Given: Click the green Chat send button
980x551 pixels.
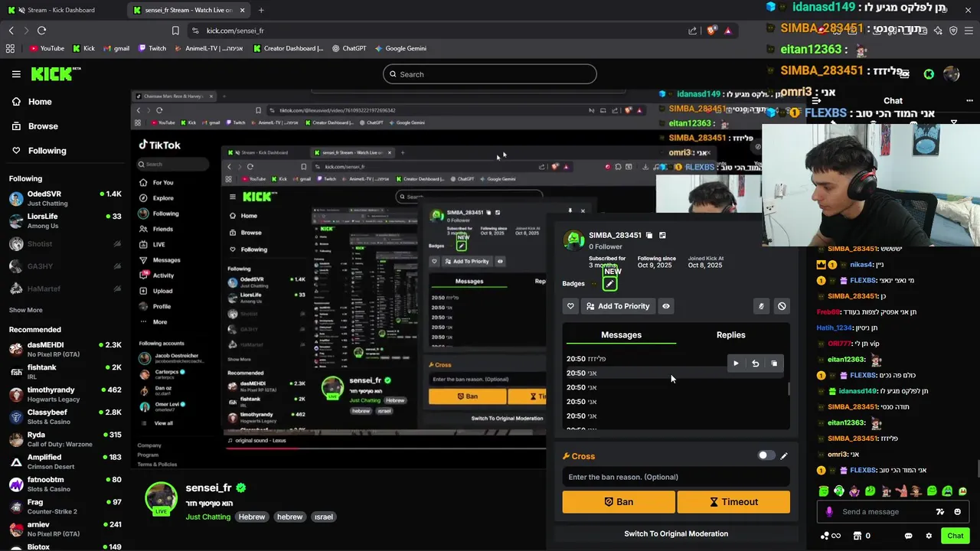Looking at the screenshot, I should (x=954, y=536).
